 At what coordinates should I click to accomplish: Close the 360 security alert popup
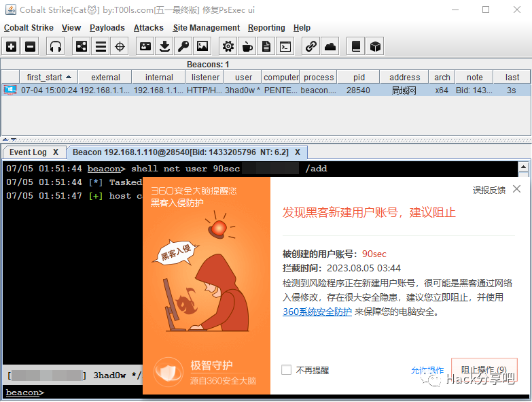(x=517, y=189)
